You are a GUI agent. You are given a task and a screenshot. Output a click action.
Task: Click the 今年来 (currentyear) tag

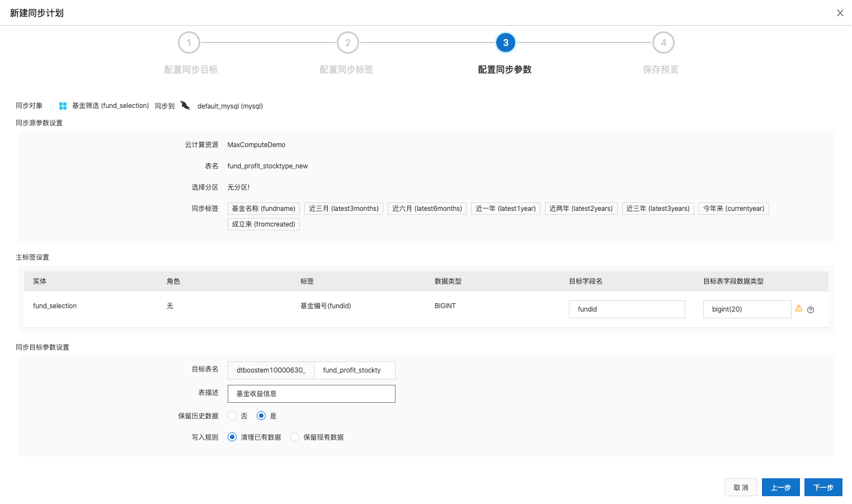(734, 209)
